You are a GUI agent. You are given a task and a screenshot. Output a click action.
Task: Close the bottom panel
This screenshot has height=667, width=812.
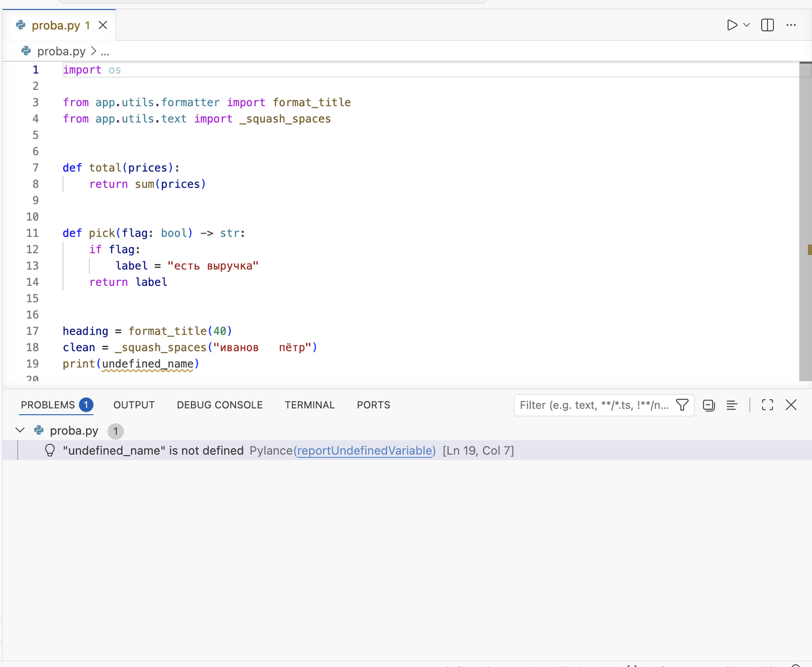point(791,405)
